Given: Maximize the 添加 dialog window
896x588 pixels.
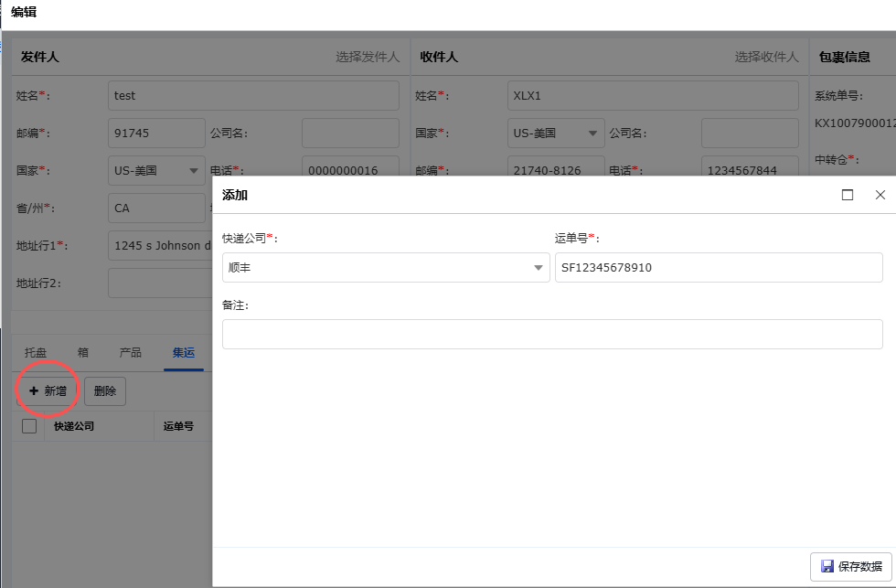Looking at the screenshot, I should 848,195.
